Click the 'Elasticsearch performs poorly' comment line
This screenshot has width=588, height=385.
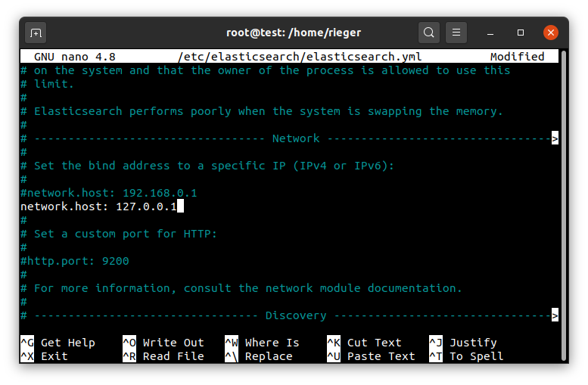click(262, 111)
